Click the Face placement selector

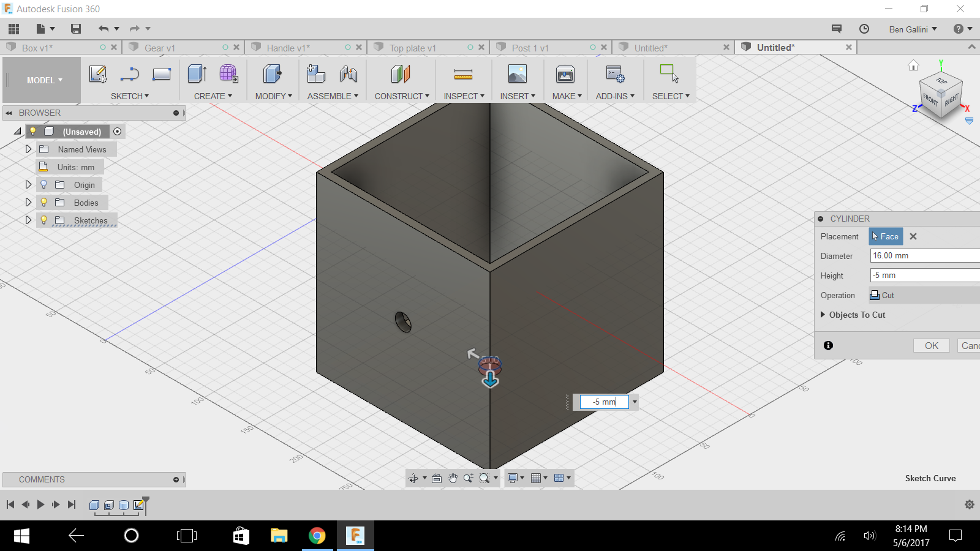pyautogui.click(x=886, y=236)
